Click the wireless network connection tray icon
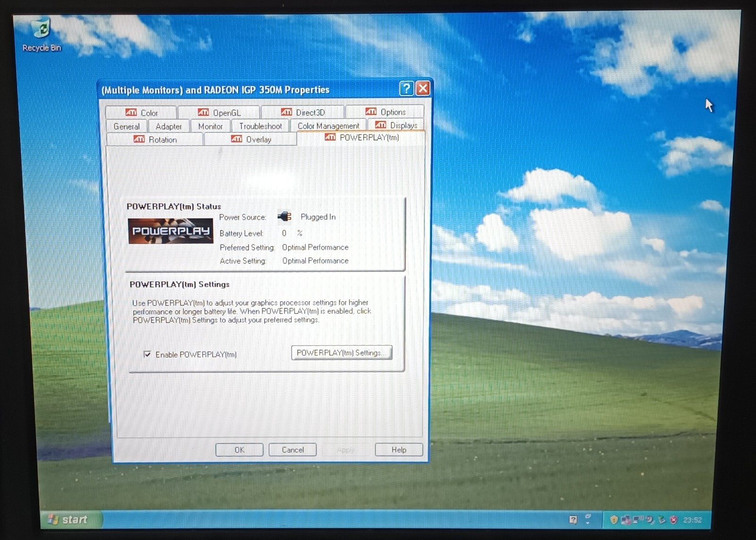The height and width of the screenshot is (540, 756). (x=638, y=519)
